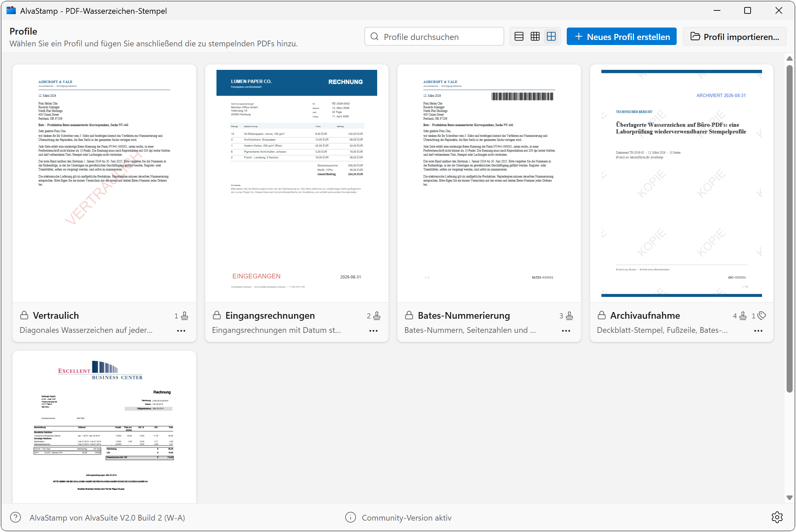Image resolution: width=796 pixels, height=532 pixels.
Task: Open the Excellent Business Center thumbnail
Action: tap(104, 428)
